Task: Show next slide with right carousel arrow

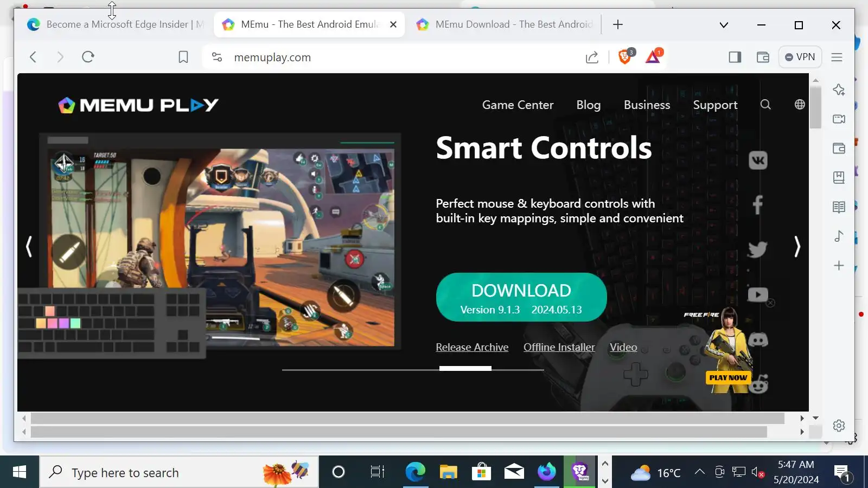Action: click(797, 247)
